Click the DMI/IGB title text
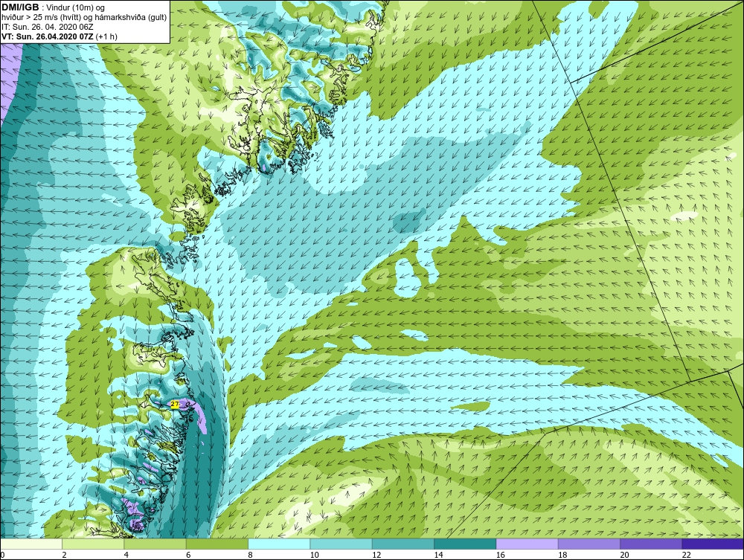 [x=20, y=7]
